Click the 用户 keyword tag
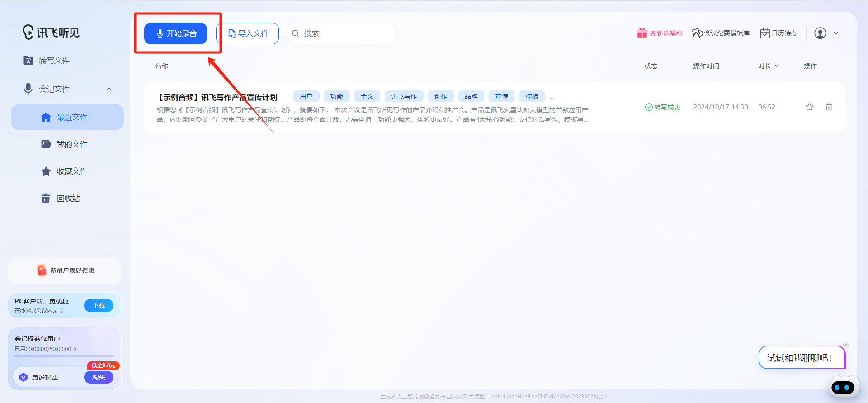This screenshot has height=403, width=868. point(307,96)
